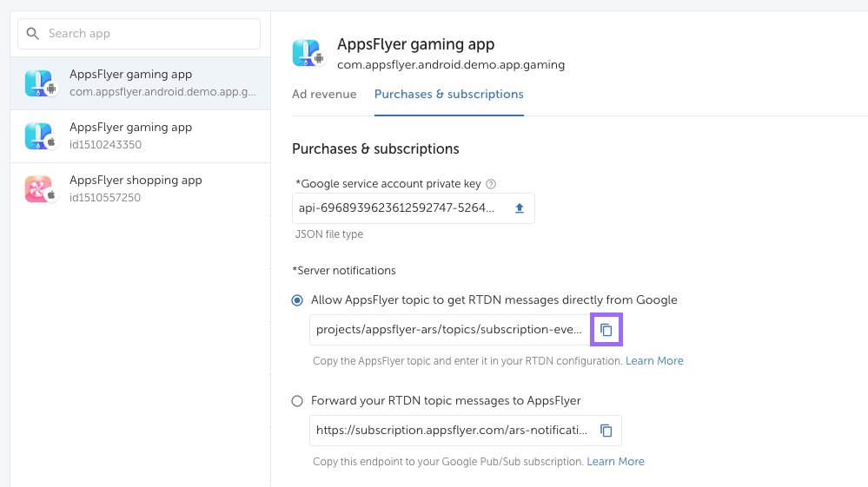Image resolution: width=868 pixels, height=487 pixels.
Task: Click the subscription.appsflyer.com endpoint field
Action: pyautogui.click(x=451, y=431)
